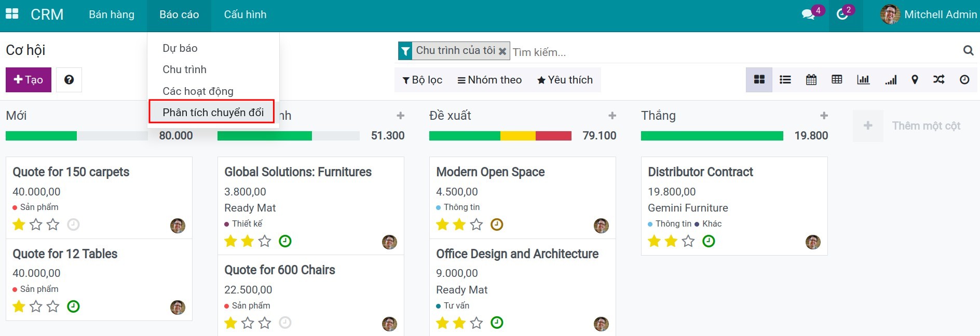This screenshot has height=336, width=980.
Task: Open the Cấu hình menu
Action: coord(245,15)
